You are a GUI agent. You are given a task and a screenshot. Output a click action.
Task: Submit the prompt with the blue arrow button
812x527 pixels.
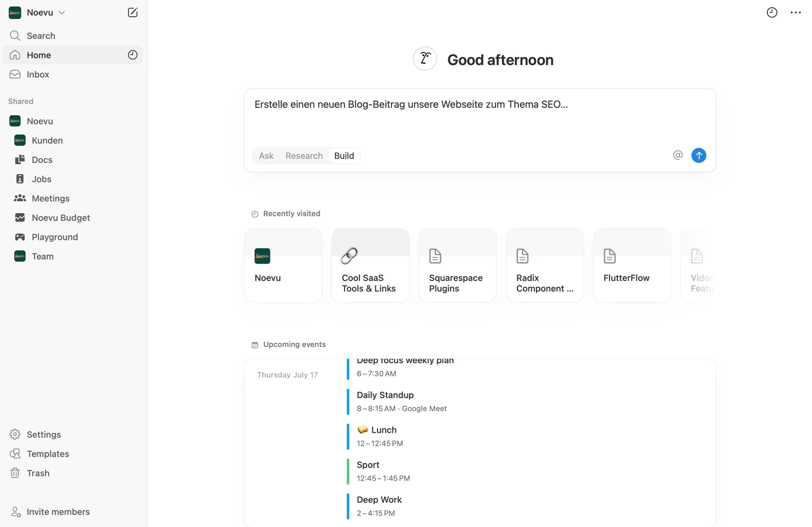(699, 155)
